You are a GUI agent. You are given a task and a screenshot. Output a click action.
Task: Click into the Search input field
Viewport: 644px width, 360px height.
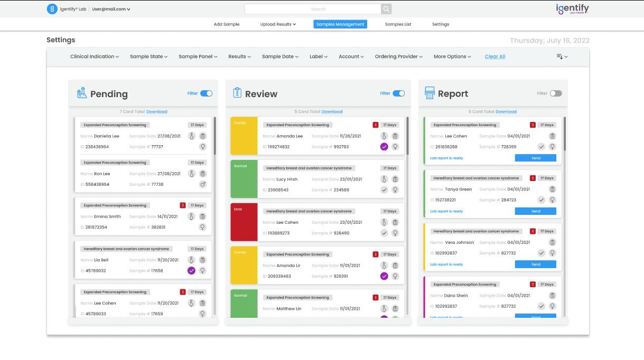click(313, 9)
